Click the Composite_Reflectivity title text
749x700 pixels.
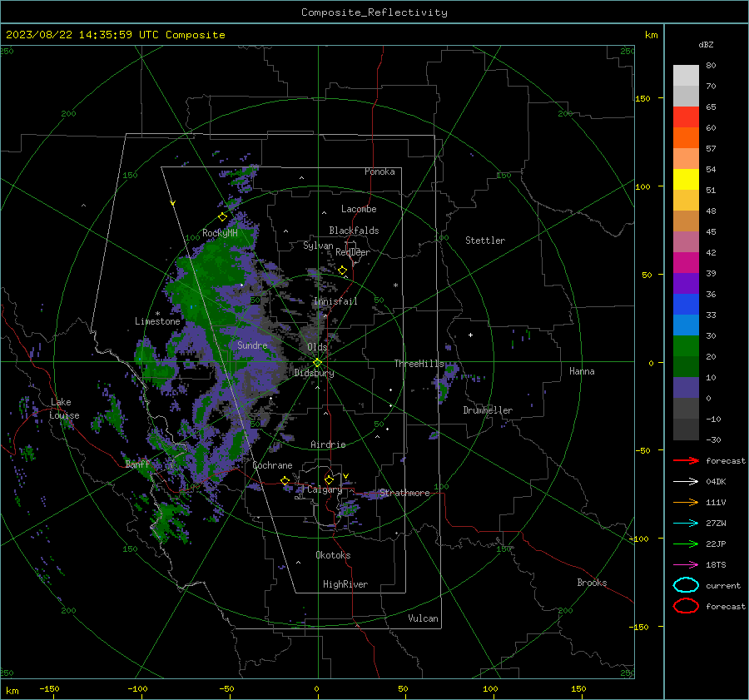click(374, 12)
